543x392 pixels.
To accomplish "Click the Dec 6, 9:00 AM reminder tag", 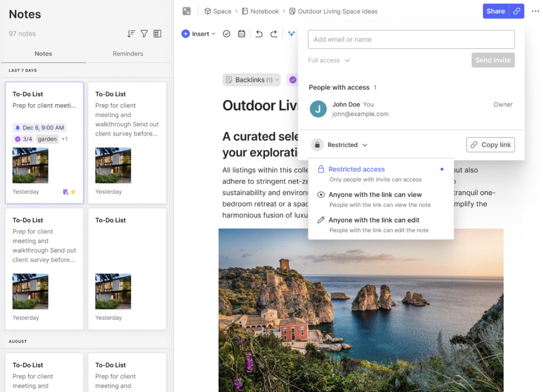I will point(39,127).
